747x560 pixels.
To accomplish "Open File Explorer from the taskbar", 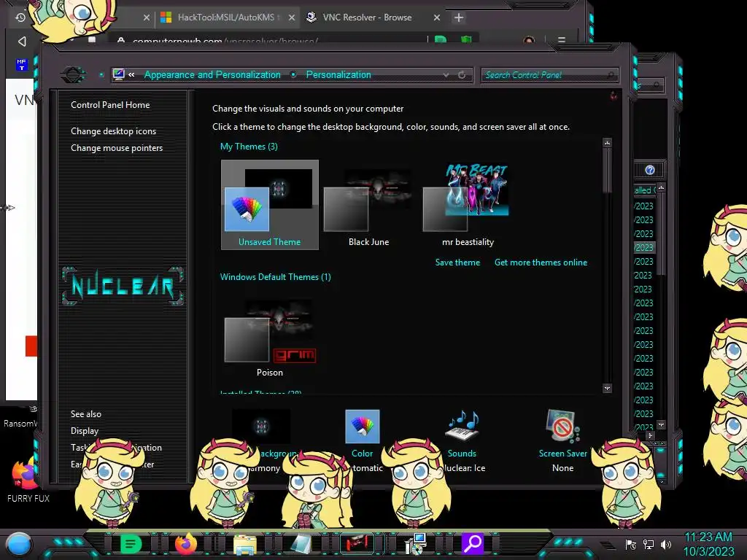I will point(245,544).
